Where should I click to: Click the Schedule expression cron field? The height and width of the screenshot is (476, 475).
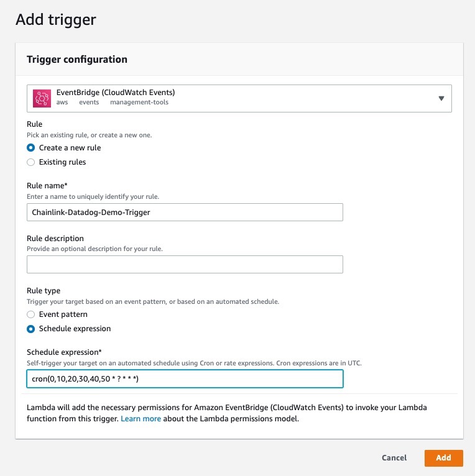(x=185, y=378)
